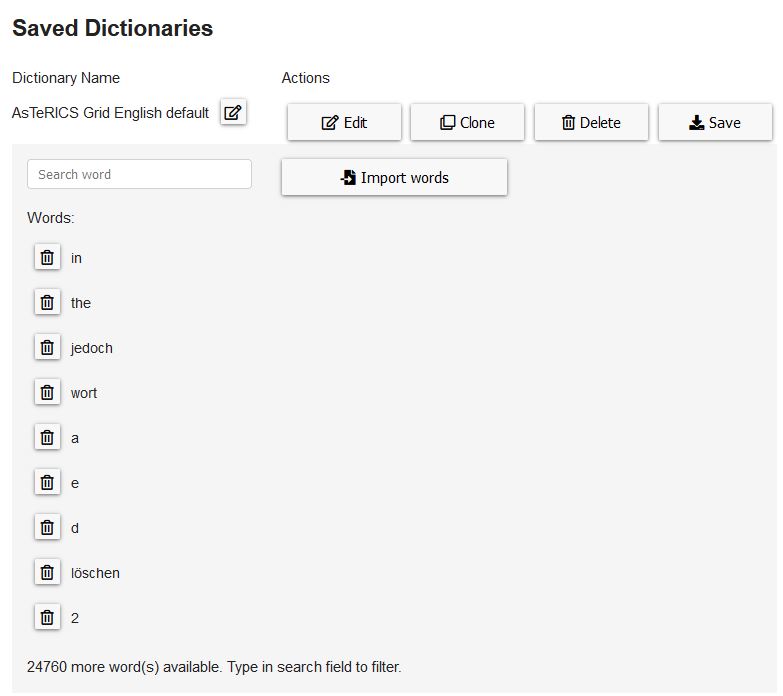The height and width of the screenshot is (696, 783).
Task: Clone the AsTeRICS Grid English dictionary
Action: click(x=468, y=123)
